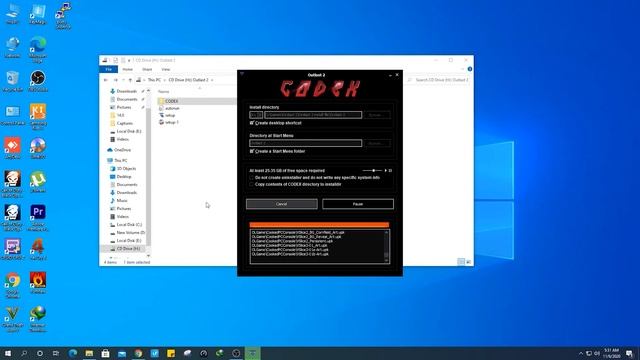Show hidden system tray icons
Image resolution: width=640 pixels, height=360 pixels.
click(x=581, y=353)
